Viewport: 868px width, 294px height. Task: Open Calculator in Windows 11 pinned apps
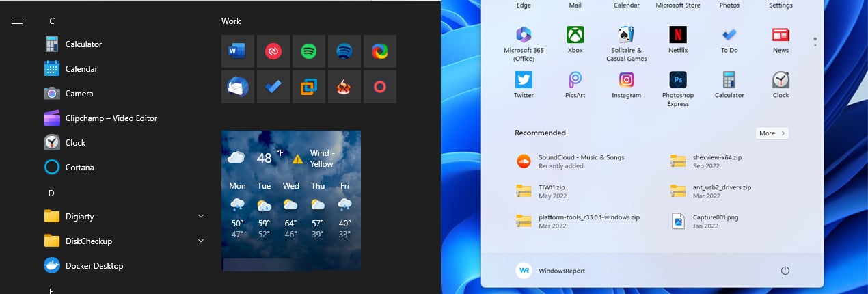pyautogui.click(x=729, y=85)
